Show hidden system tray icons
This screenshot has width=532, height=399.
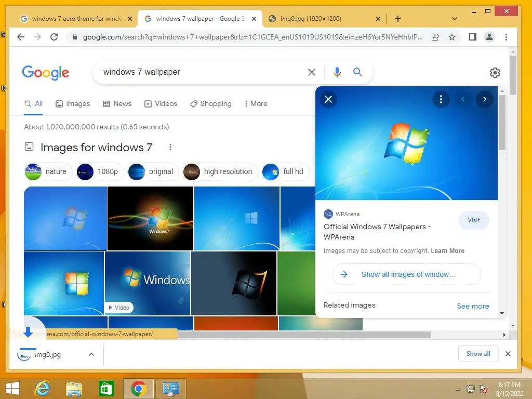click(x=458, y=389)
